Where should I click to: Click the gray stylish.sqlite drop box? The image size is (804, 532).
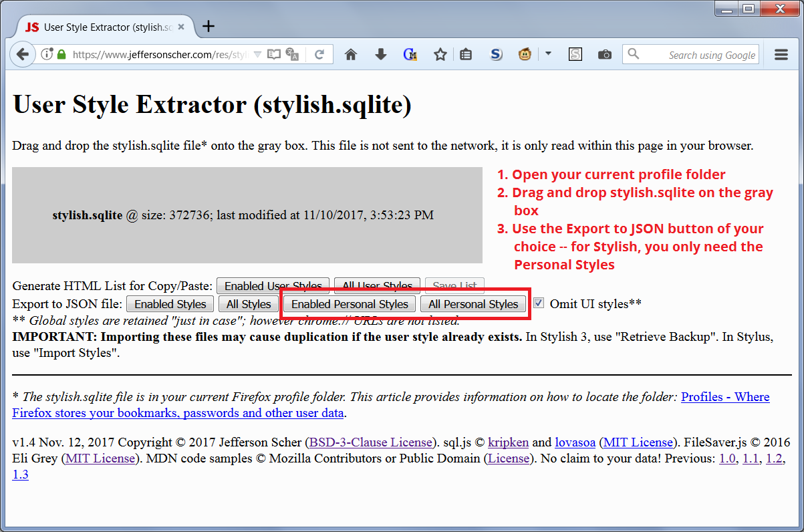point(247,215)
